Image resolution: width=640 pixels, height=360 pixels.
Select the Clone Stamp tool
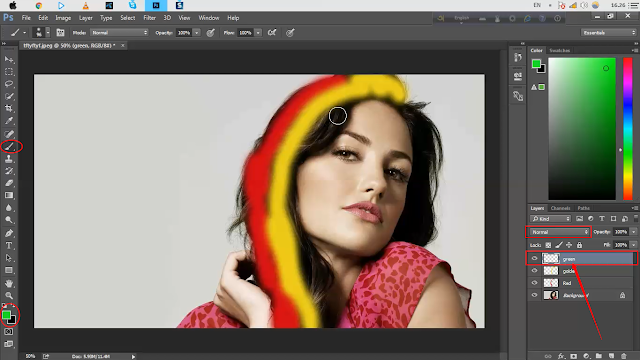(9, 159)
